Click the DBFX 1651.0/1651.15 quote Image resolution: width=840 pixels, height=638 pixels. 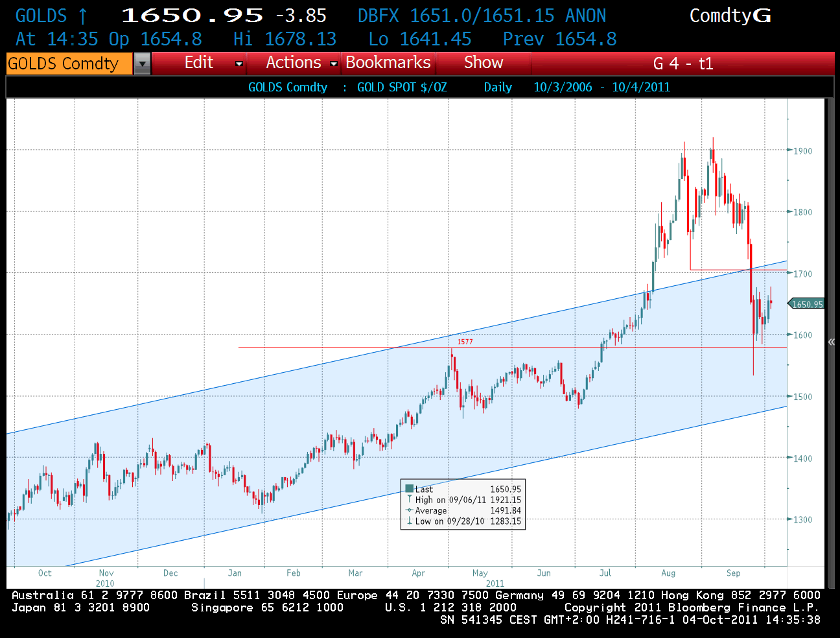pos(456,16)
